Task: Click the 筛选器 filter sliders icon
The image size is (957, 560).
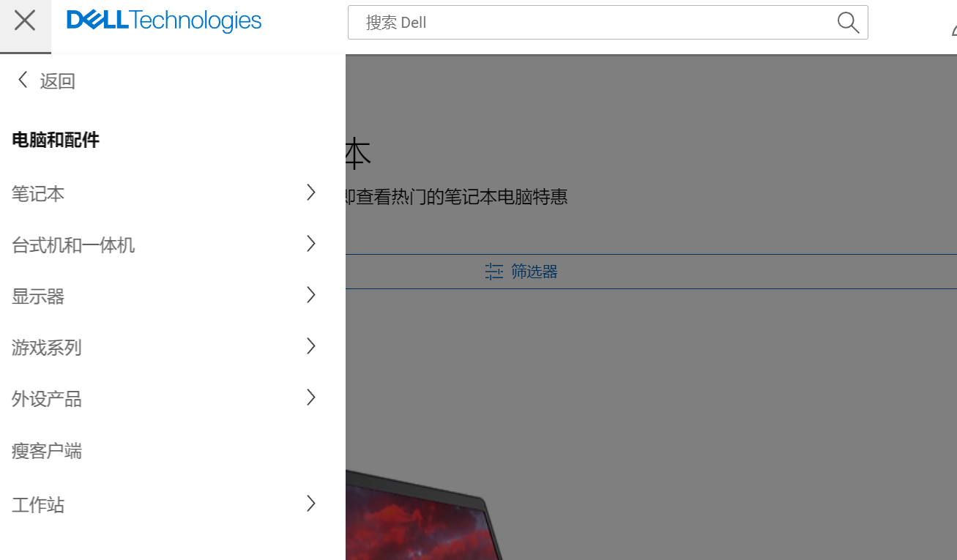Action: [x=494, y=272]
